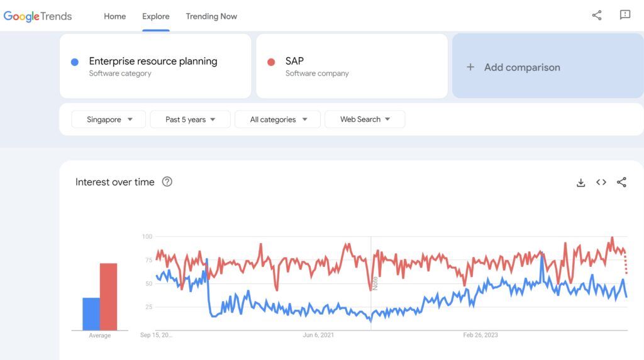644x360 pixels.
Task: Click the Note marker on the chart
Action: click(374, 283)
